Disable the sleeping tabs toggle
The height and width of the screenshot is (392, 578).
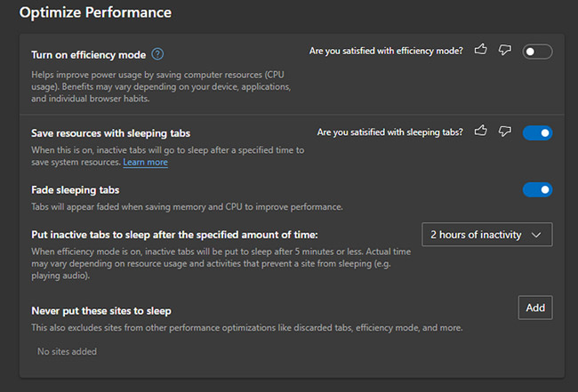point(537,133)
